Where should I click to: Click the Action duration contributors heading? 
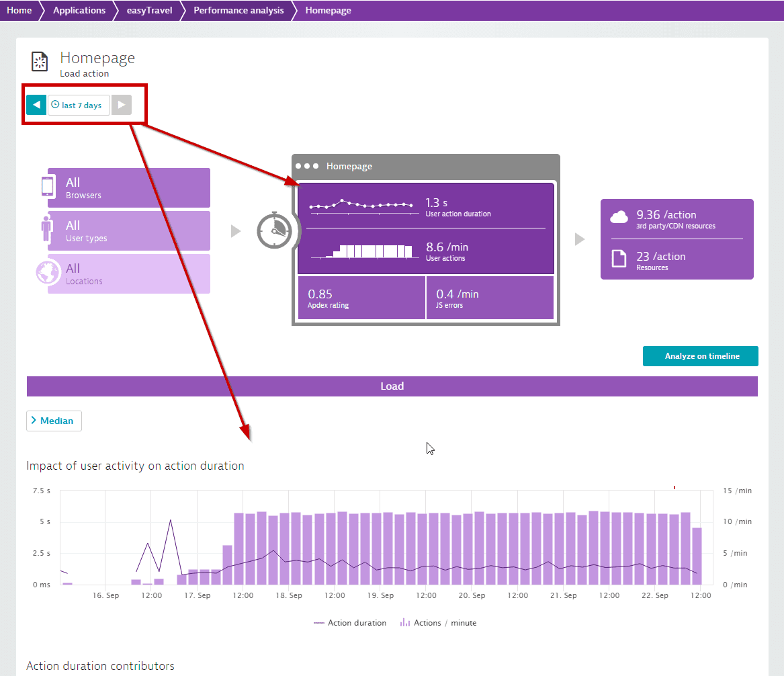click(101, 666)
